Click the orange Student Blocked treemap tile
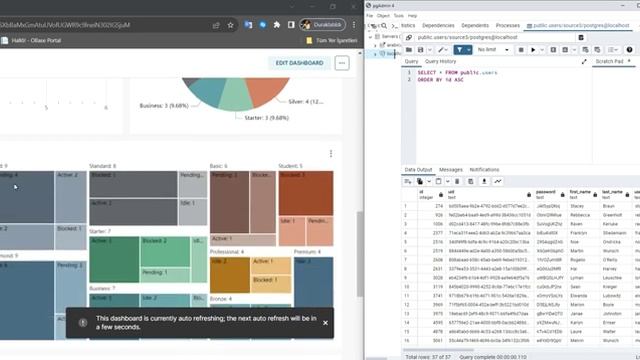 pyautogui.click(x=306, y=193)
